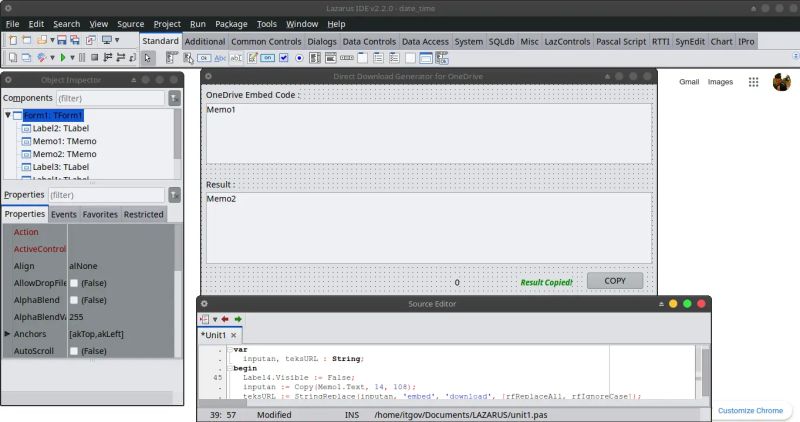
Task: Click Source Editor green forward arrow
Action: 238,319
